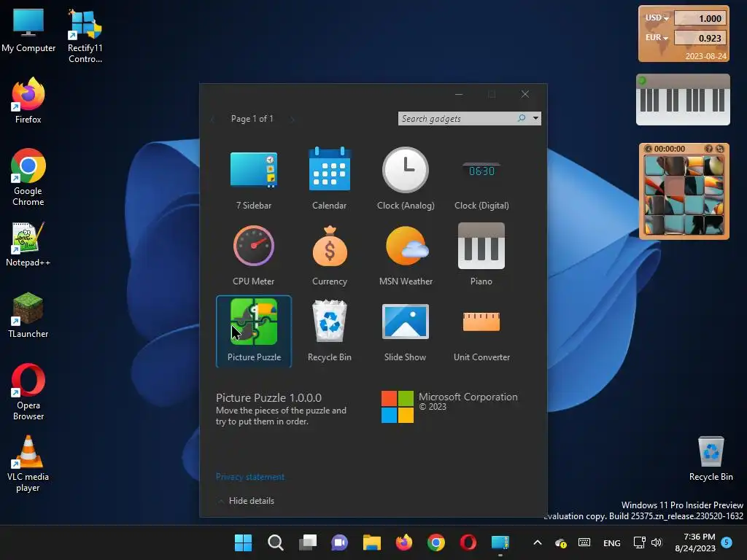
Task: Open Task View on taskbar
Action: tap(308, 542)
